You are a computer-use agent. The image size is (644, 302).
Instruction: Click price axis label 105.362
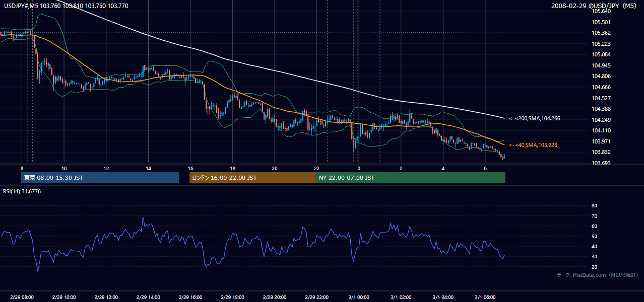coord(601,33)
